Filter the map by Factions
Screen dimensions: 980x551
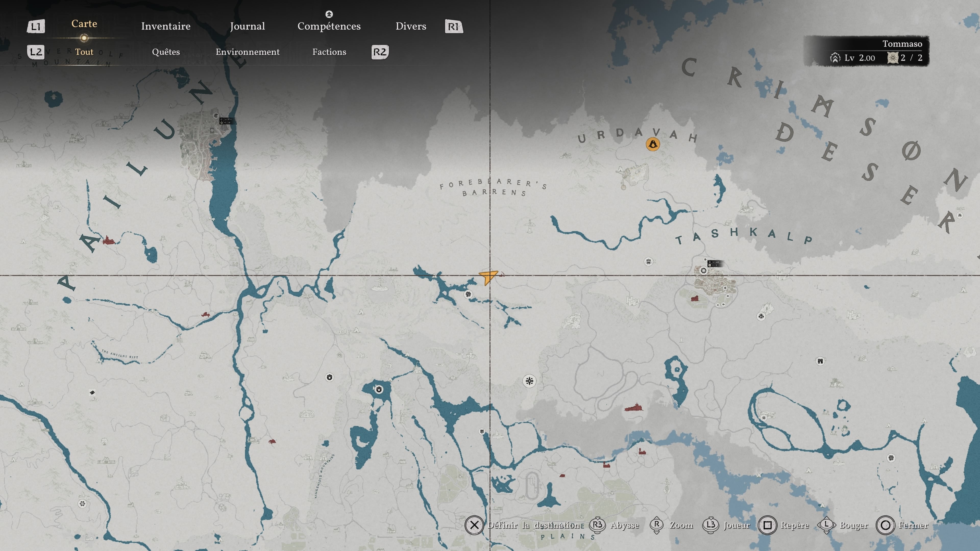(329, 52)
